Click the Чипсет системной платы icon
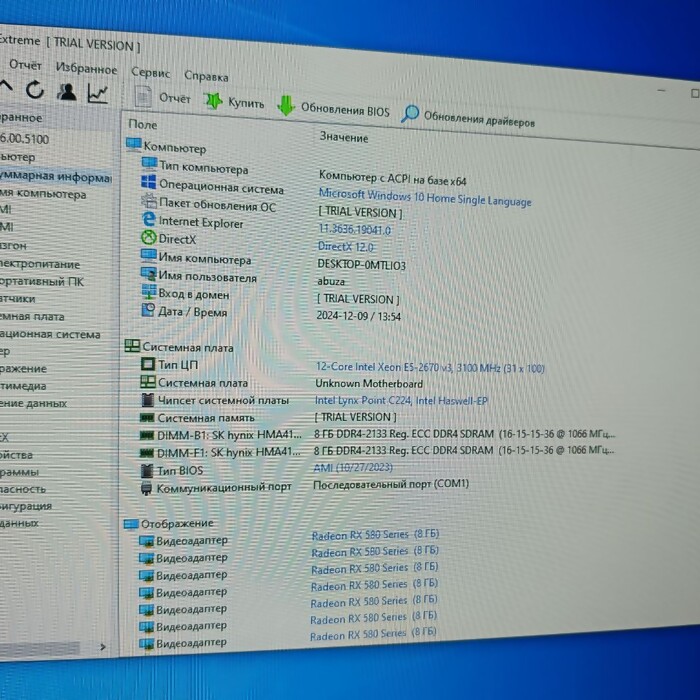 (x=147, y=400)
